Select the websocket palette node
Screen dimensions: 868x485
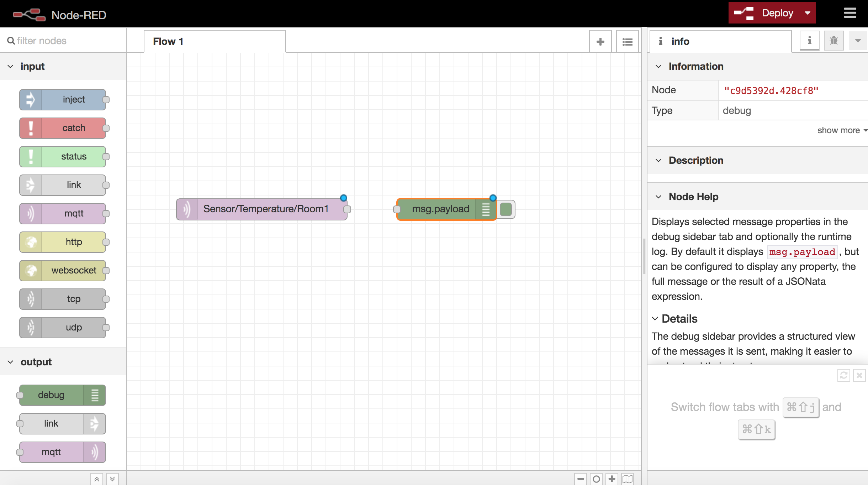point(63,270)
